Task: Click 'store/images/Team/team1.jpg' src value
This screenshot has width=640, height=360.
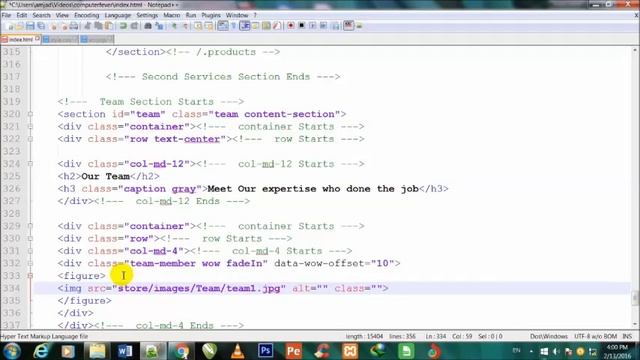Action: 199,288
